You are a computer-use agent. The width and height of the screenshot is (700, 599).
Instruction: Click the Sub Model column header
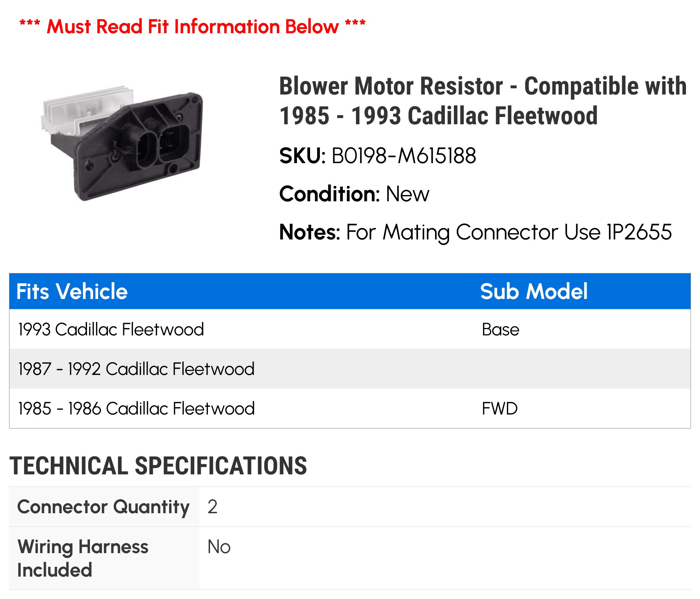534,291
